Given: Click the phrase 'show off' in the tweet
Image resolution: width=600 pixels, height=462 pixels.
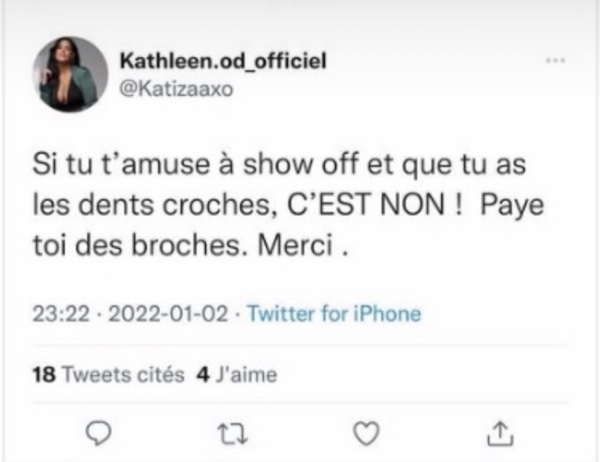Looking at the screenshot, I should 301,164.
